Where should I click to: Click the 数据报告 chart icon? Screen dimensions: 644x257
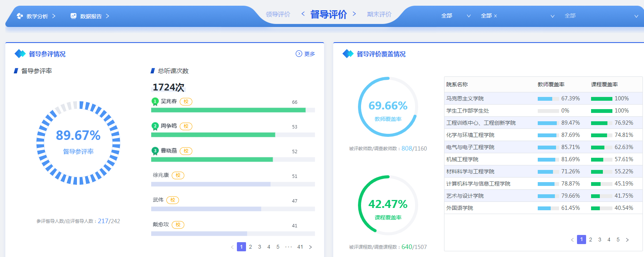[74, 16]
